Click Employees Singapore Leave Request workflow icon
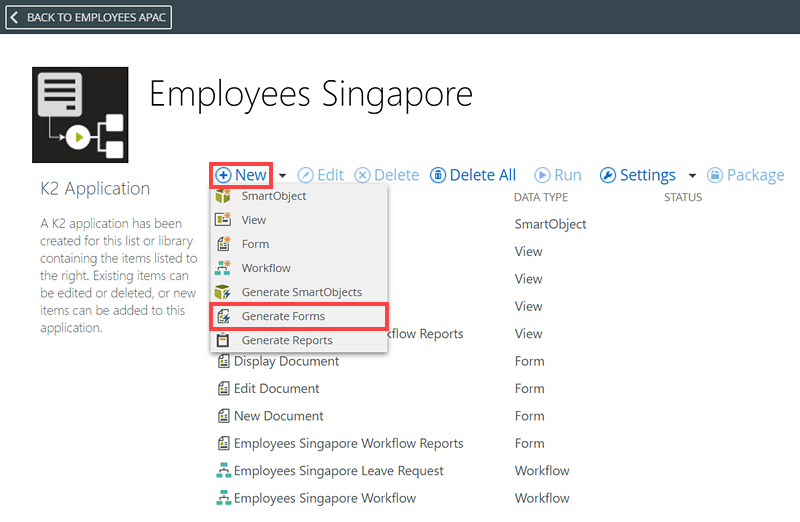Viewport: 800px width, 522px height. (223, 470)
